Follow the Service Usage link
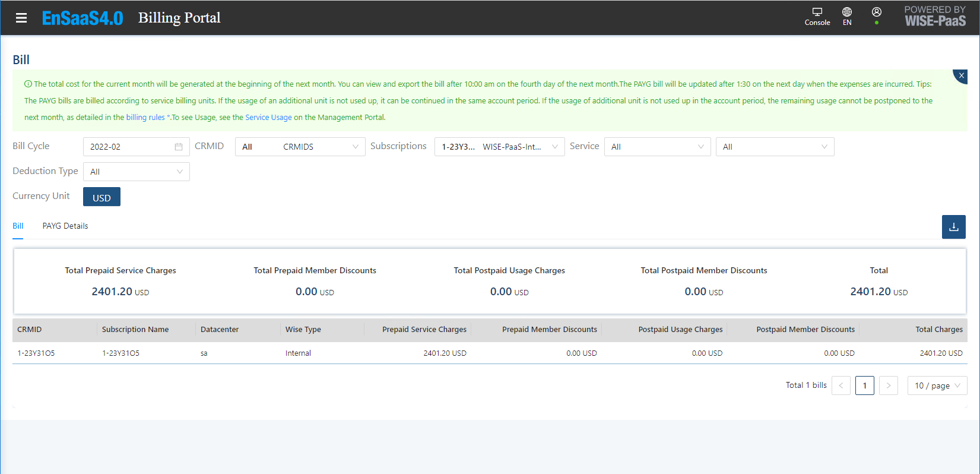Viewport: 980px width, 474px height. point(268,118)
